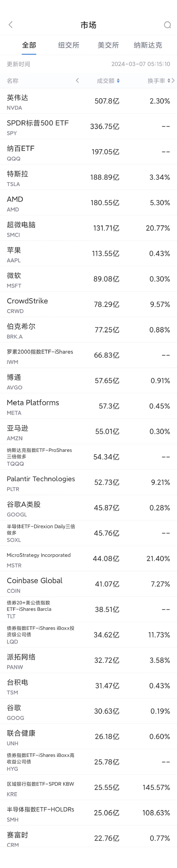Tap the back arrow icon

tap(10, 24)
